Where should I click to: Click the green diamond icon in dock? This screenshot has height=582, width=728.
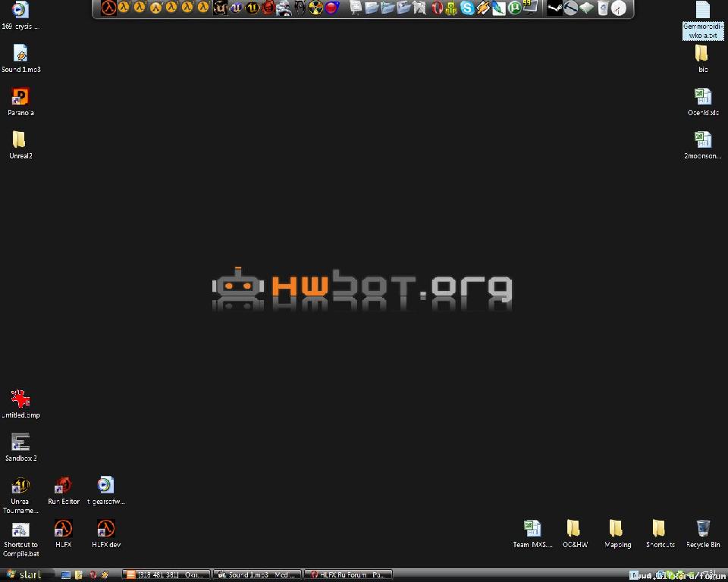point(587,8)
